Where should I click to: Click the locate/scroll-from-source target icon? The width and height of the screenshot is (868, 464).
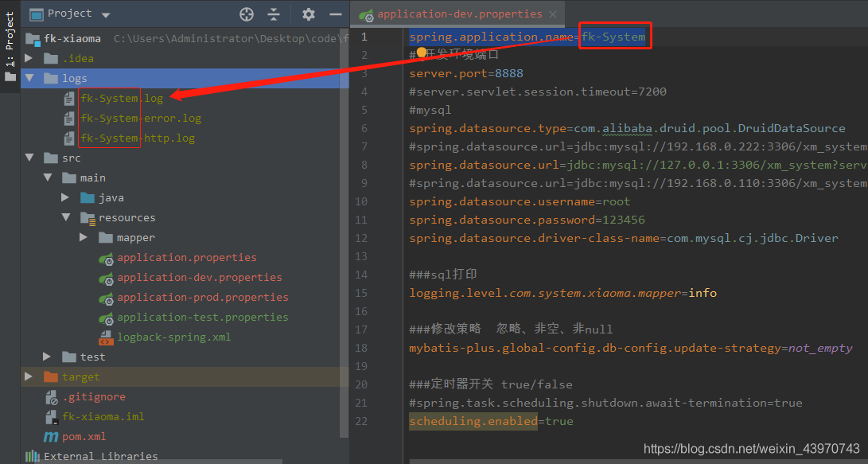(247, 14)
